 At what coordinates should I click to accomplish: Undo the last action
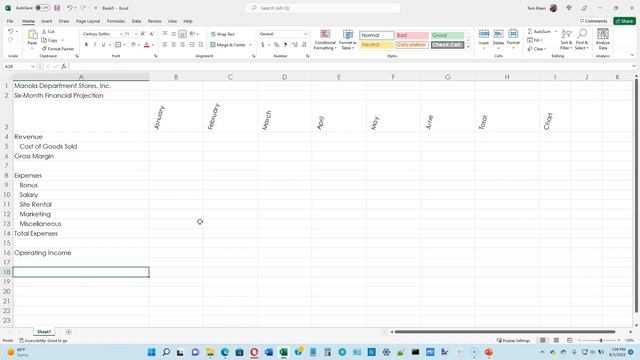(11, 31)
